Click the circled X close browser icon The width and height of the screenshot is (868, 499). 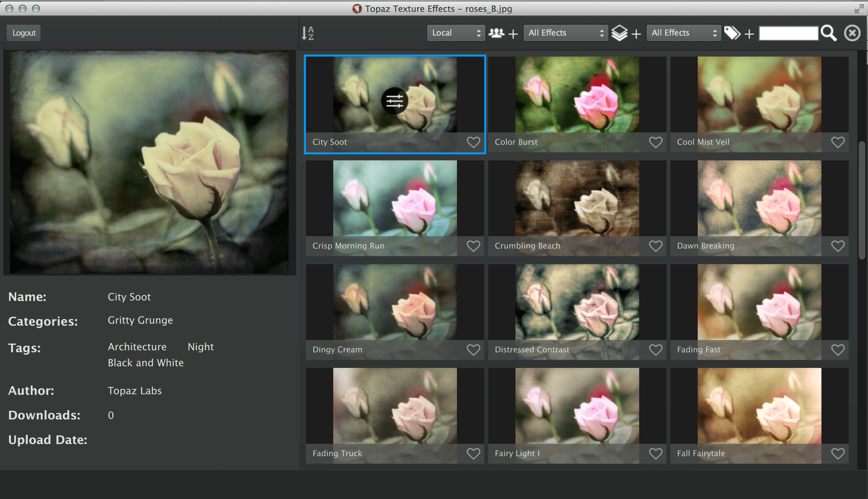click(852, 33)
